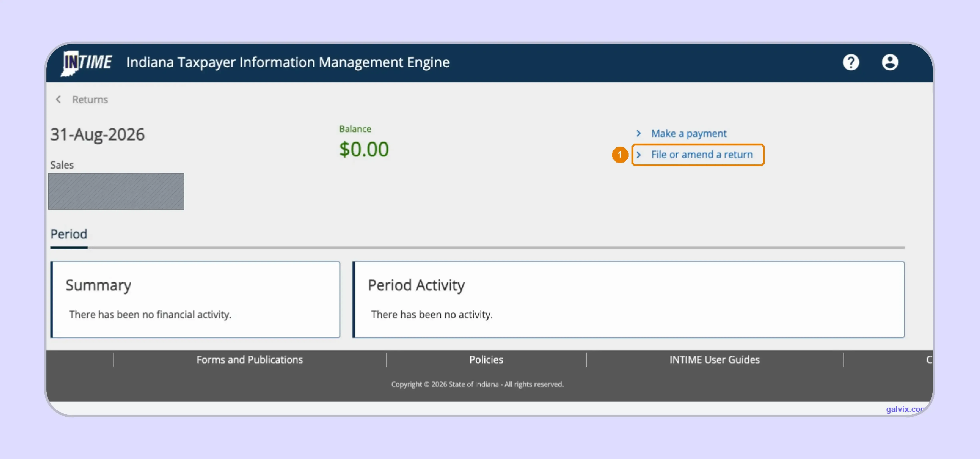Click the $0.00 balance amount
The height and width of the screenshot is (459, 980).
364,149
